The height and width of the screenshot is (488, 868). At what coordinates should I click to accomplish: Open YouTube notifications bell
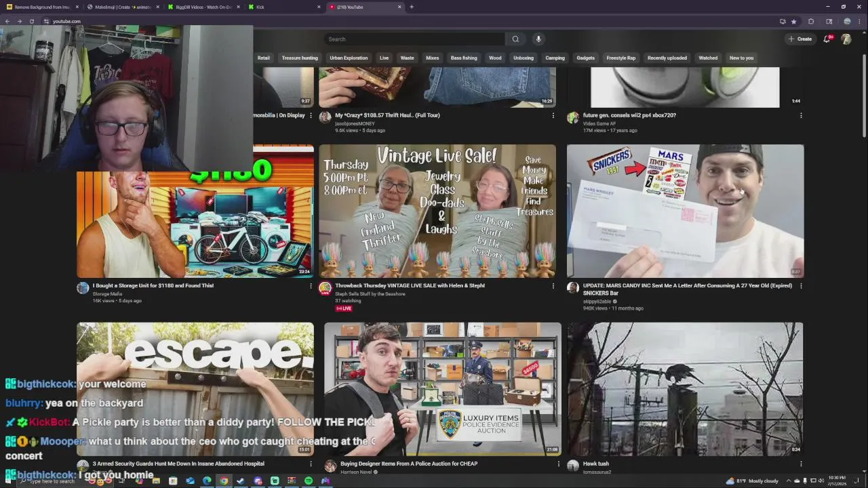tap(827, 39)
